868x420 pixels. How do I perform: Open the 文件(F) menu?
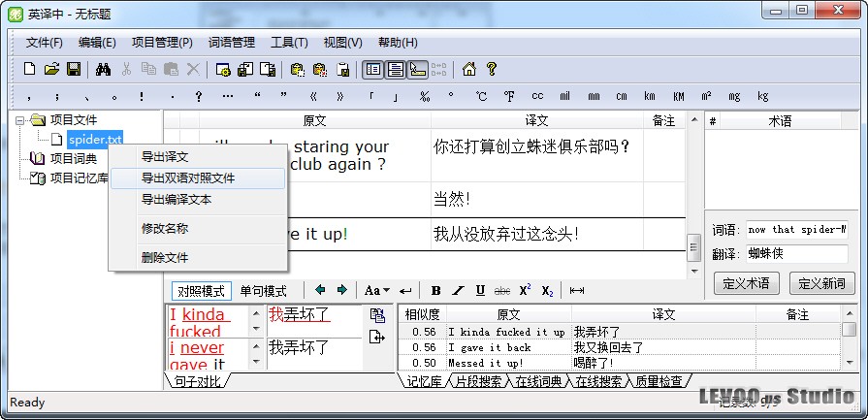[45, 43]
